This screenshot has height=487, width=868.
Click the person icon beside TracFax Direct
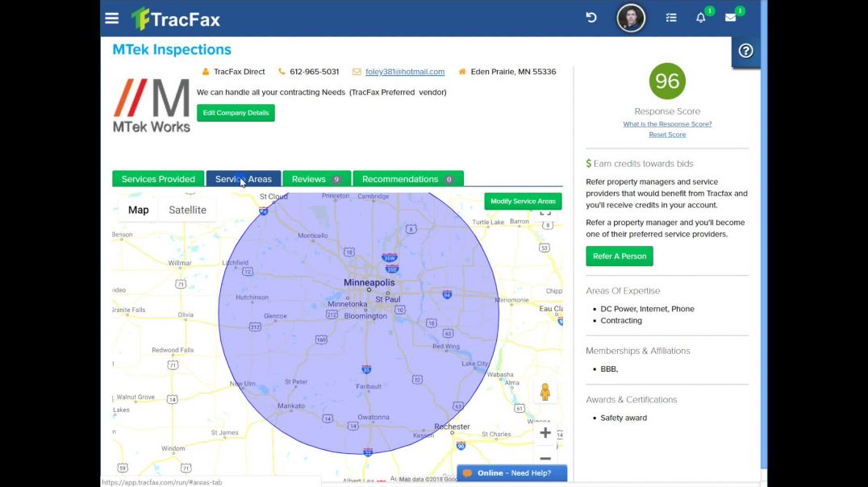pos(206,72)
